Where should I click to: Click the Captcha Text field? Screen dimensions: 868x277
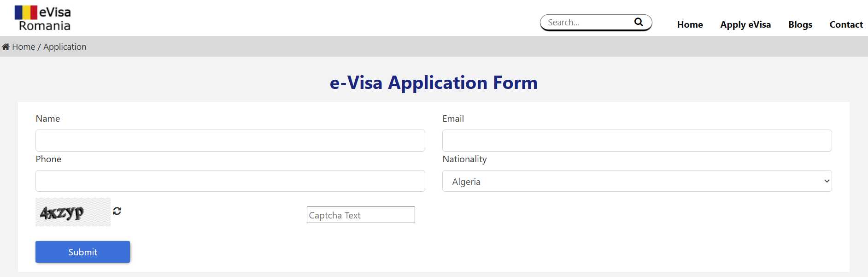pyautogui.click(x=361, y=215)
